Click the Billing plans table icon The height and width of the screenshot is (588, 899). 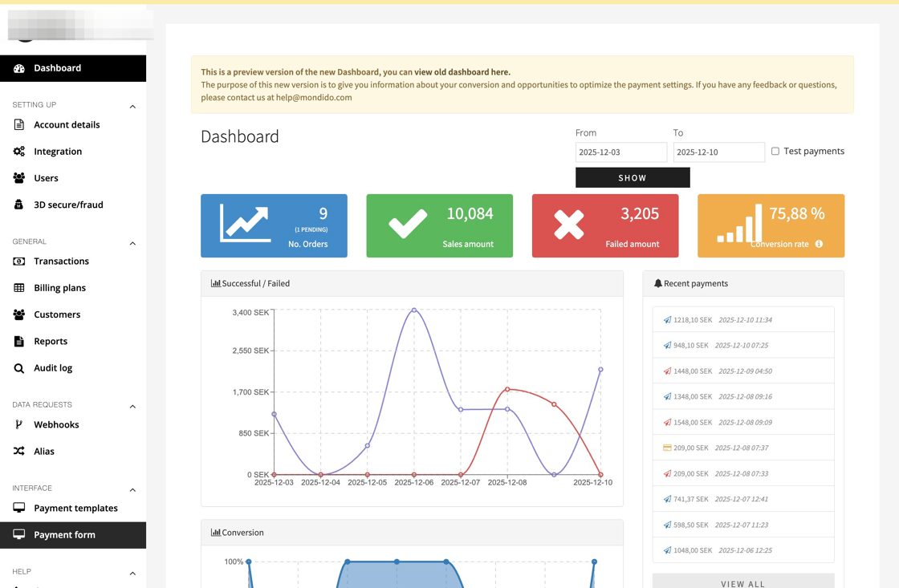pyautogui.click(x=19, y=288)
